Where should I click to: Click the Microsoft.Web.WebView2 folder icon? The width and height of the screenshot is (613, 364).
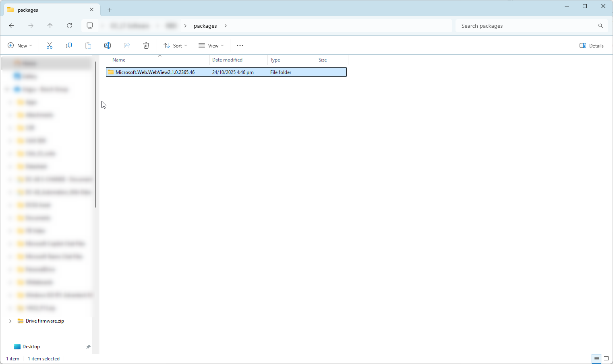[x=110, y=72]
